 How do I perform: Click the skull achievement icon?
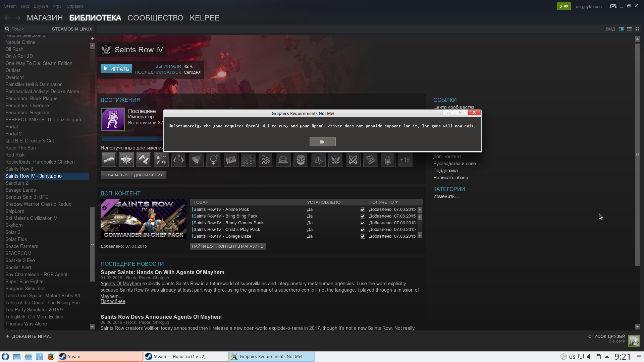301,160
